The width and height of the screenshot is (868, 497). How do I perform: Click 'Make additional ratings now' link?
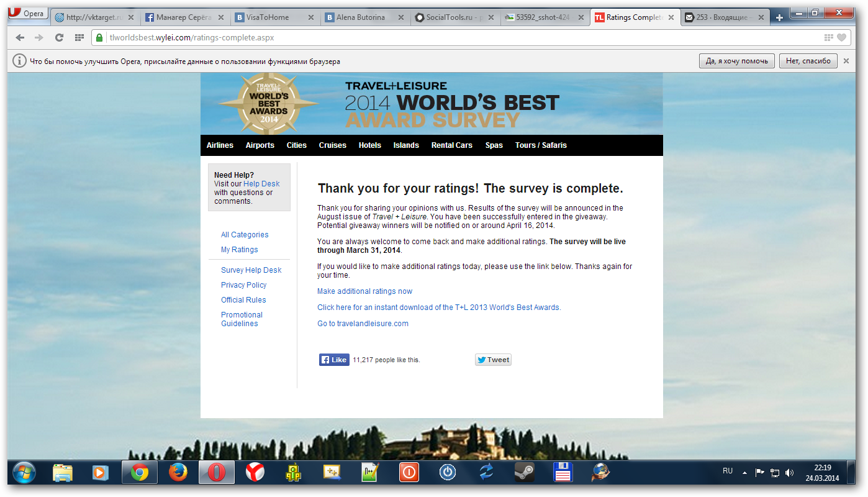click(x=364, y=291)
